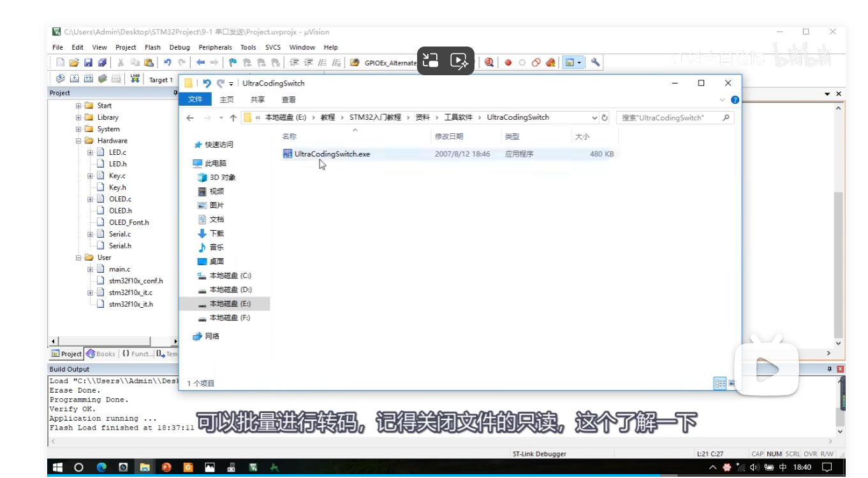Viewport: 868px width, 478px height.
Task: Select 此电脑 in the navigation pane
Action: [x=210, y=163]
